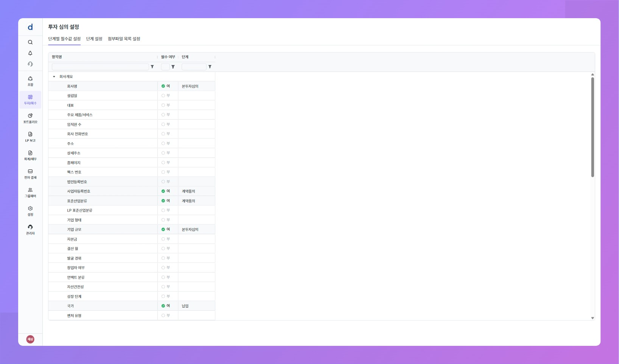619x364 pixels.
Task: Open the 전자 결재 sidebar icon
Action: [30, 174]
